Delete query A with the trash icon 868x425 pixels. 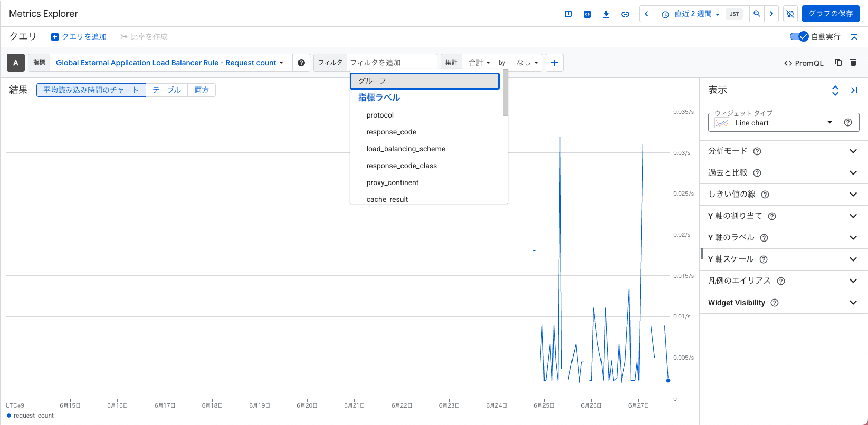coord(853,62)
